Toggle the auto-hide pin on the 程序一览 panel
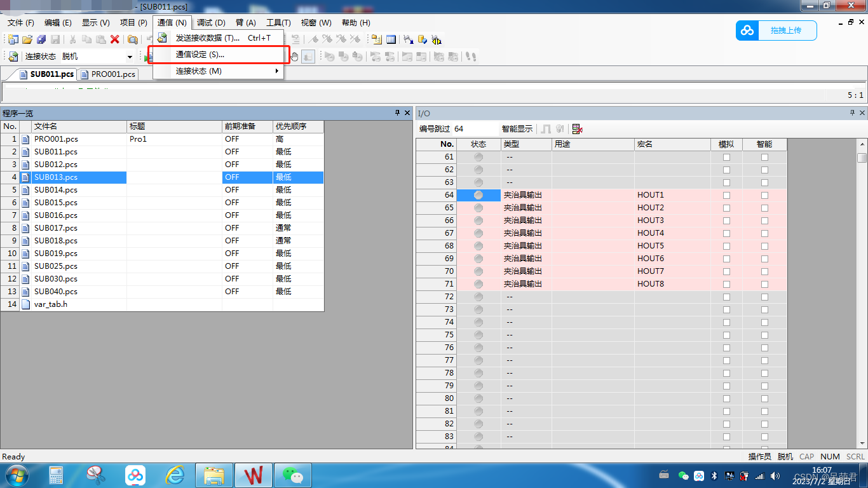 click(x=397, y=112)
